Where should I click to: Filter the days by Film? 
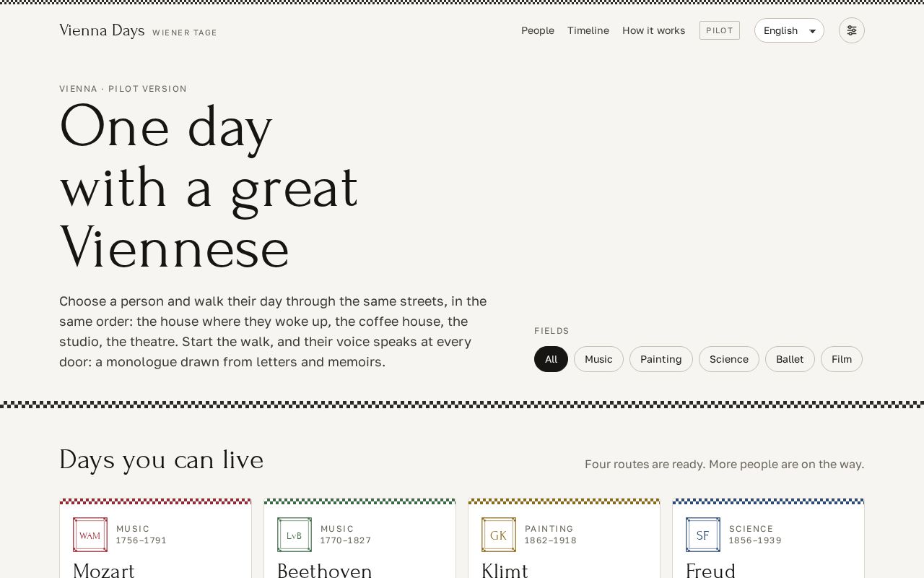(x=842, y=359)
